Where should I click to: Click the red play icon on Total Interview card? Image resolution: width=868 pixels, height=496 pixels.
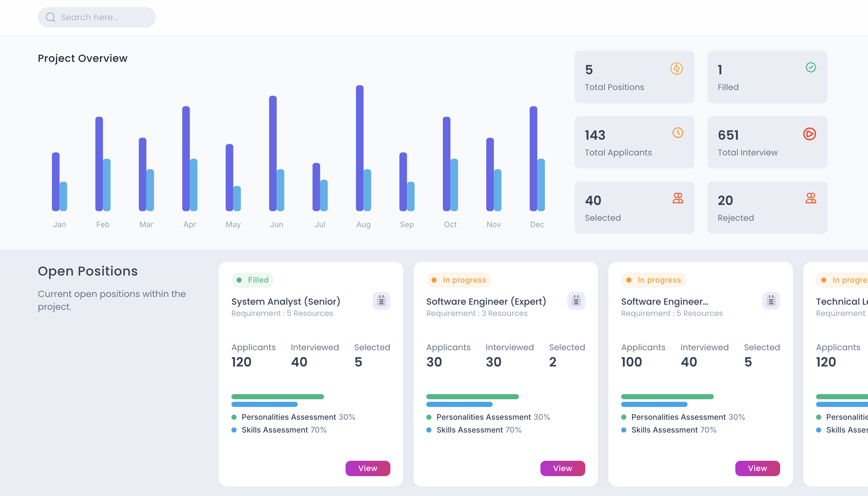[x=809, y=134]
